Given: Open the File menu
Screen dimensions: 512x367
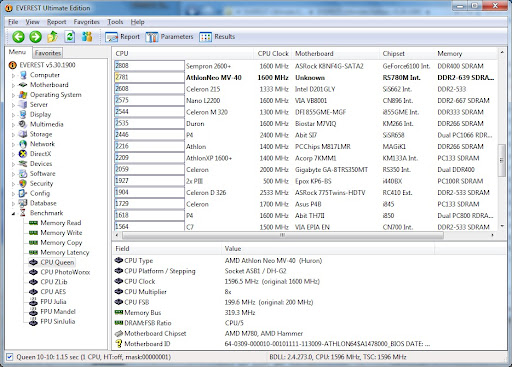Looking at the screenshot, I should (x=13, y=22).
